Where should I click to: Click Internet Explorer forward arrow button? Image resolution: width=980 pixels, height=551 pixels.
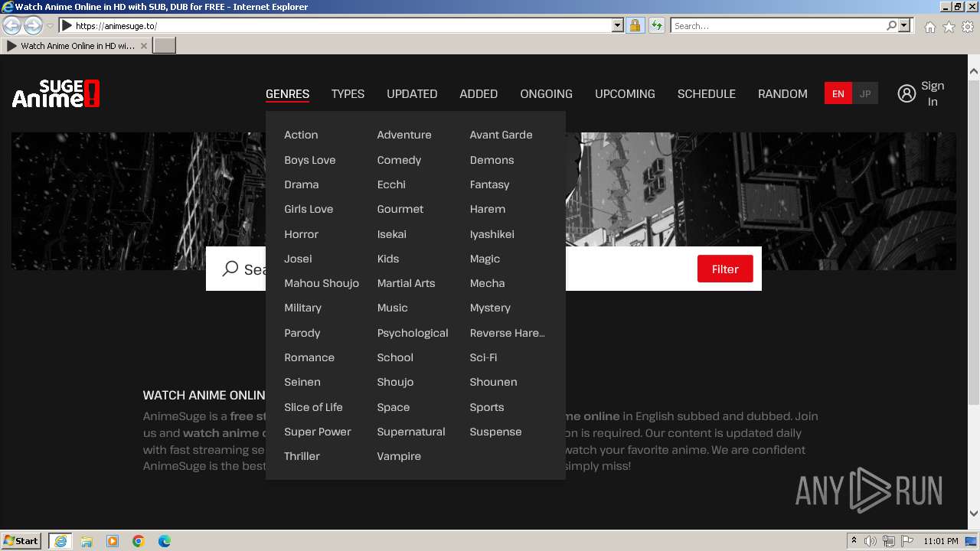[x=33, y=25]
